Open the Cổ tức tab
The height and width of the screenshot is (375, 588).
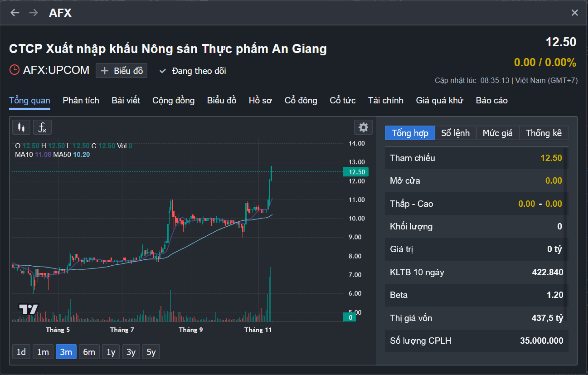click(343, 101)
